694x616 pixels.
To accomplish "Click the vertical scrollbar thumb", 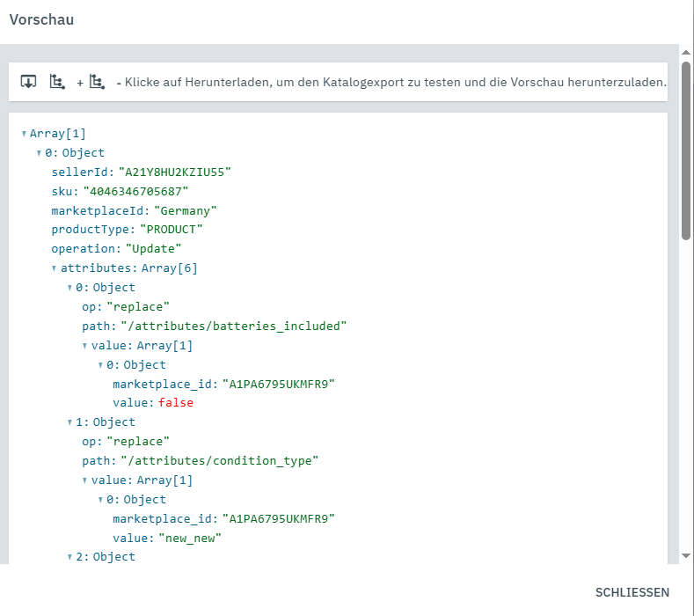I will click(686, 150).
